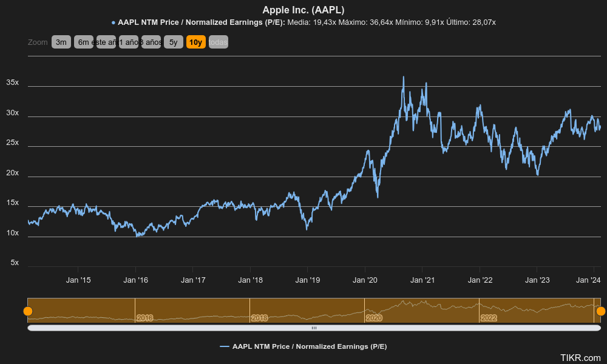
Task: Select the 3m zoom range button
Action: 61,42
